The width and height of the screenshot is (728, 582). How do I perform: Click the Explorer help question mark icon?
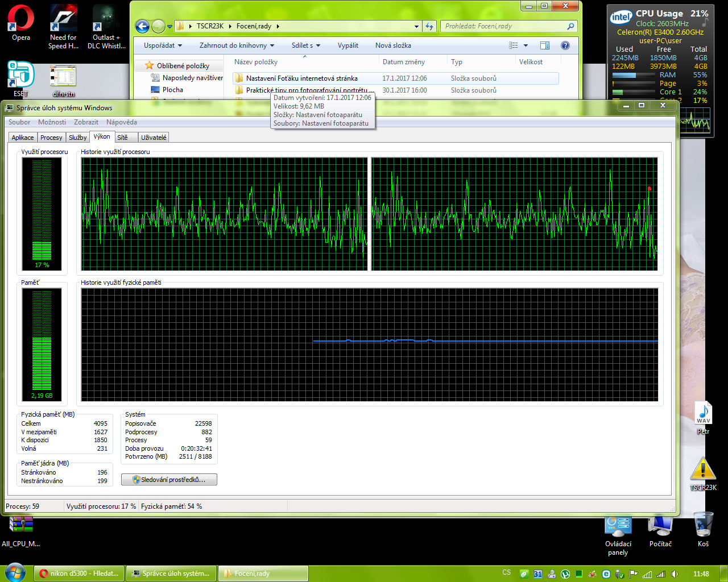[565, 45]
